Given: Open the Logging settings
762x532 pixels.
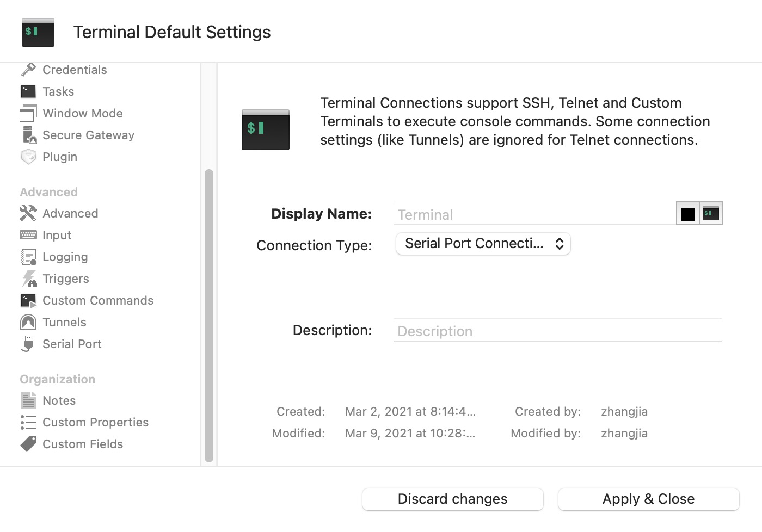Looking at the screenshot, I should pos(65,257).
